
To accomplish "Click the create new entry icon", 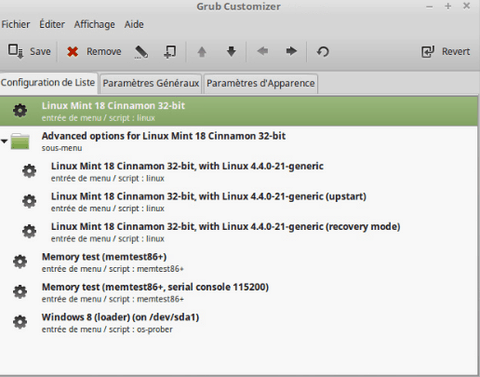I will 170,52.
